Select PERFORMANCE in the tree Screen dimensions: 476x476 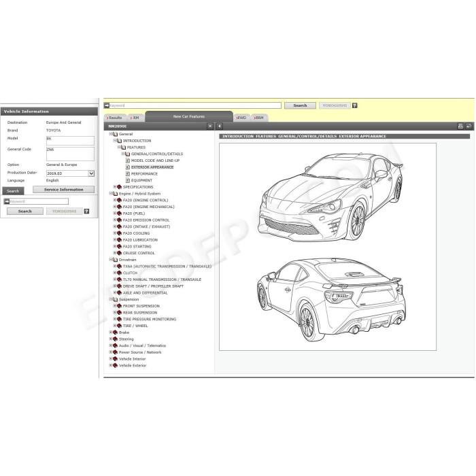[144, 173]
